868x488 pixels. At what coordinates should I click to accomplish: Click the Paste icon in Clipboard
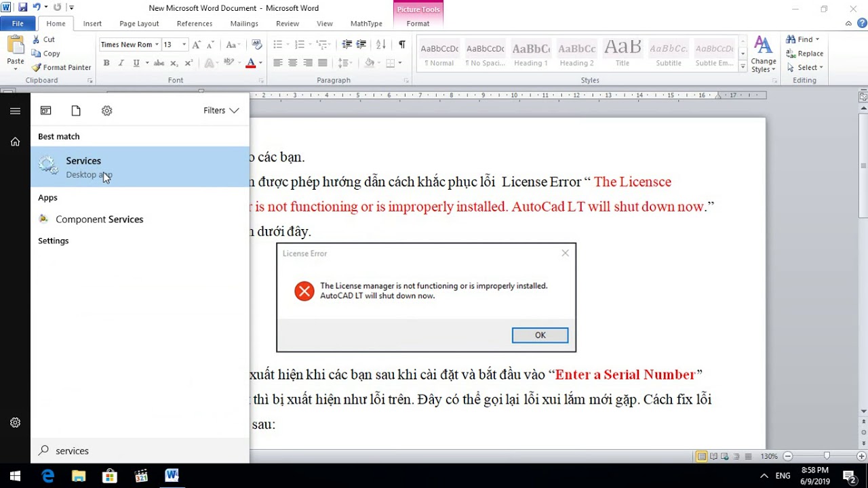(x=15, y=46)
